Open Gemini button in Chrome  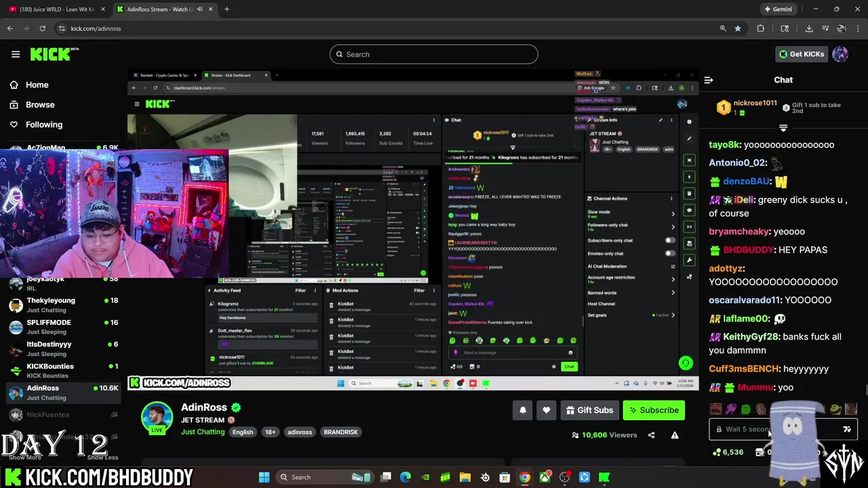pos(778,9)
